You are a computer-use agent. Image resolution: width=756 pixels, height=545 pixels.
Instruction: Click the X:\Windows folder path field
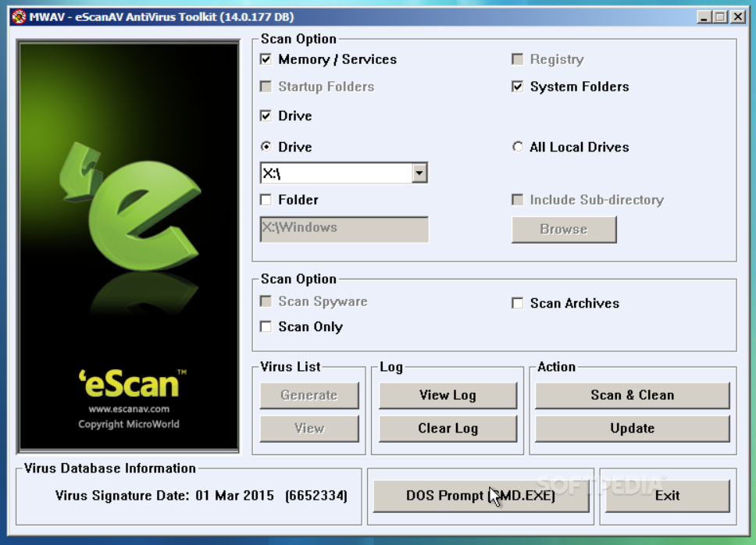click(x=344, y=229)
